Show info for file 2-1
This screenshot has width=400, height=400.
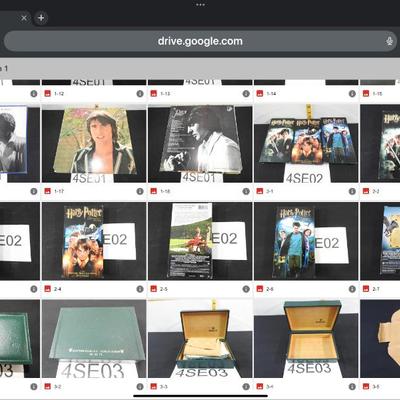click(352, 191)
